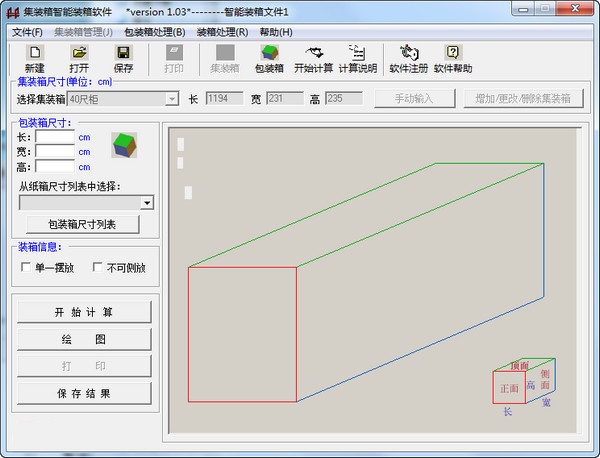The height and width of the screenshot is (458, 600).
Task: Enable the 单一摆放 checkbox
Action: [x=27, y=268]
